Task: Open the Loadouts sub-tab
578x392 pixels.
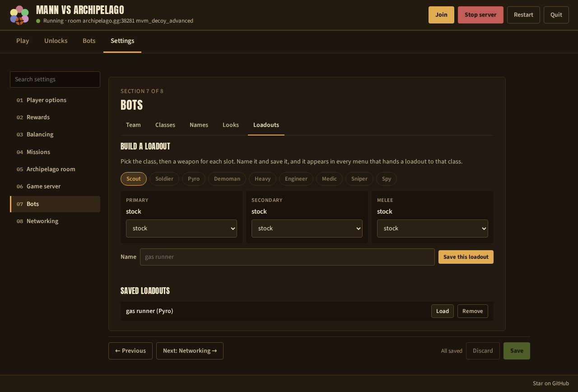Action: coord(266,125)
